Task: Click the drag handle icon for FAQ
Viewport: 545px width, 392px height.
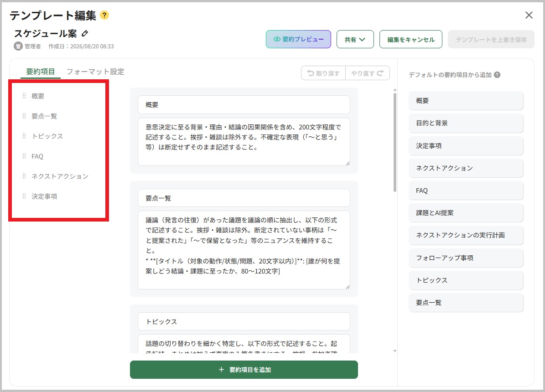Action: (24, 156)
